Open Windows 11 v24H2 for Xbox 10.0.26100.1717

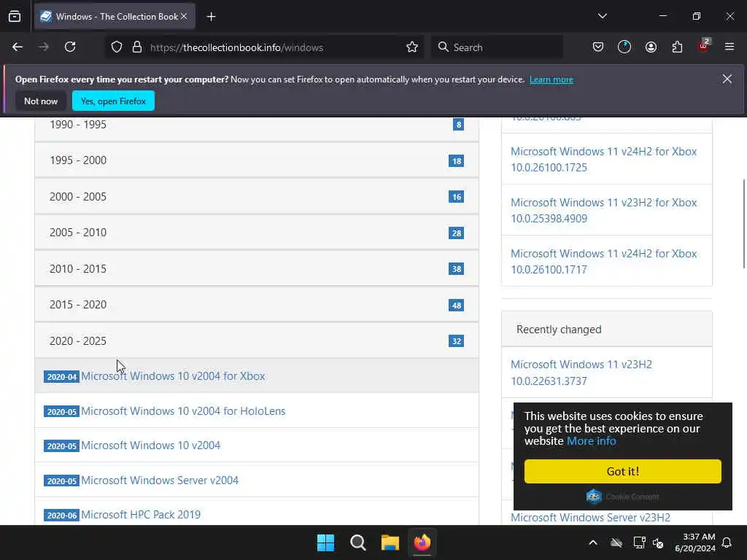pyautogui.click(x=603, y=262)
